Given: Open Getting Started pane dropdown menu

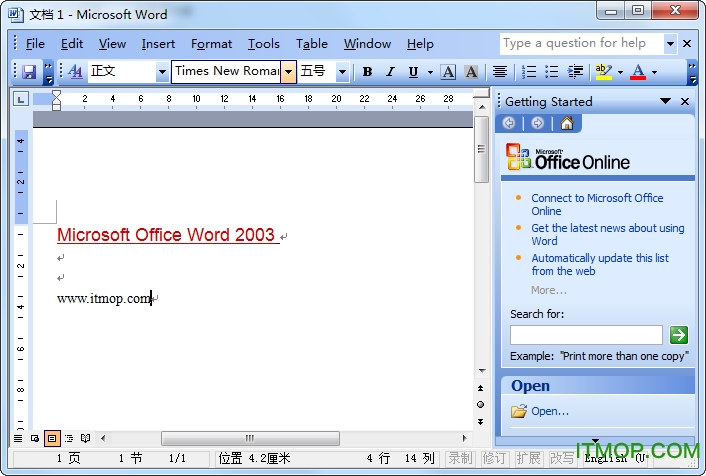Looking at the screenshot, I should (x=665, y=101).
